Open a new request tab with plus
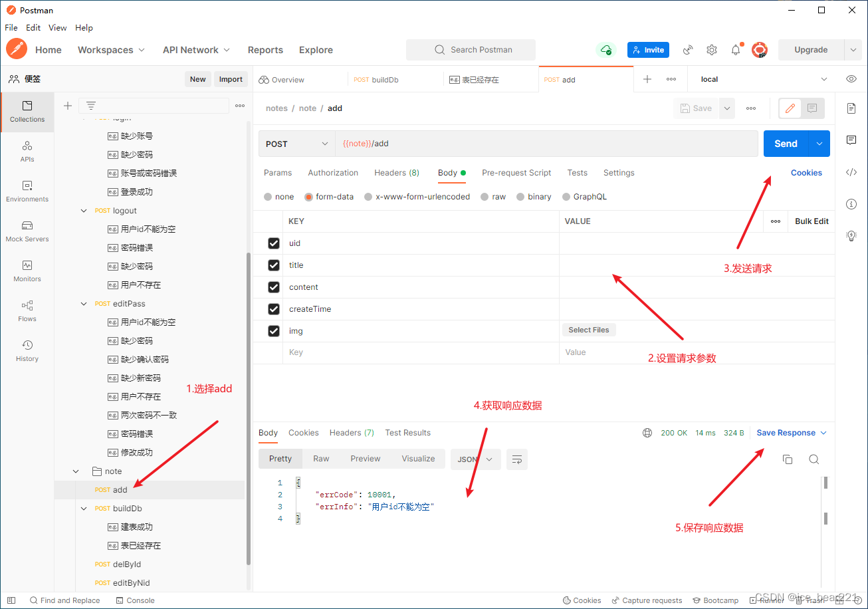 (x=647, y=79)
